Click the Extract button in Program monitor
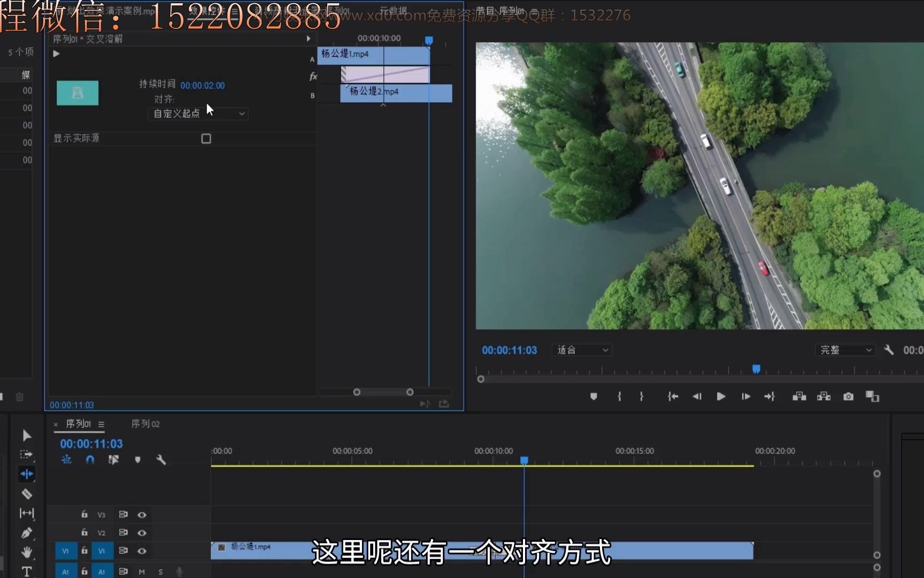 pyautogui.click(x=824, y=396)
